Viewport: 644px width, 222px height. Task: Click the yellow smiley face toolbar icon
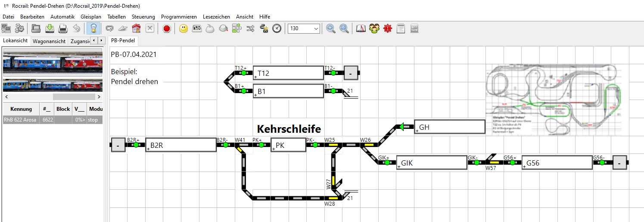[184, 28]
